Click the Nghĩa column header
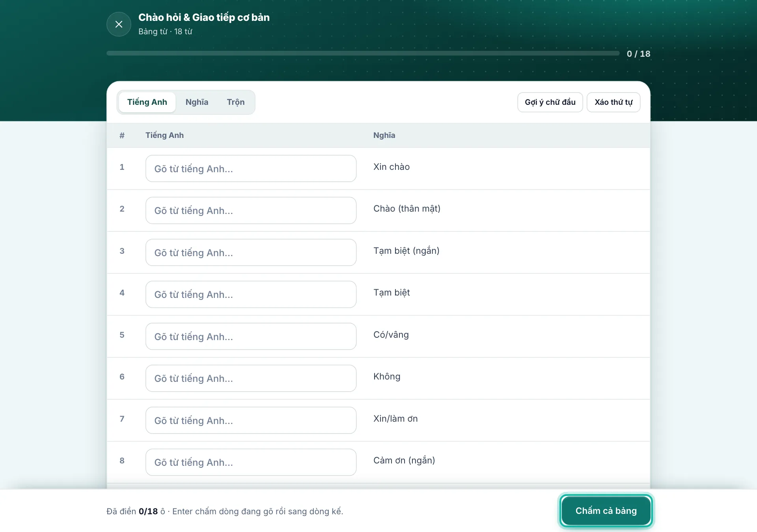The height and width of the screenshot is (532, 757). pyautogui.click(x=384, y=135)
